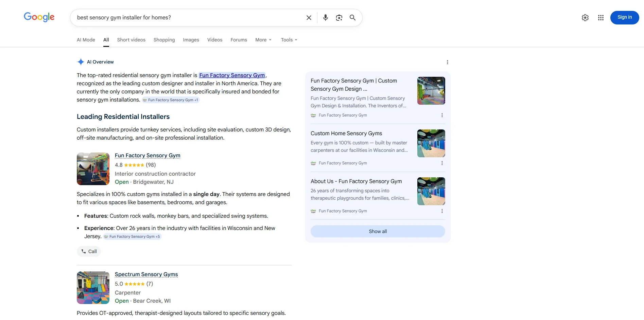Image resolution: width=644 pixels, height=320 pixels.
Task: Open three-dot menu for Custom Sensory Gym Design card
Action: pos(442,115)
